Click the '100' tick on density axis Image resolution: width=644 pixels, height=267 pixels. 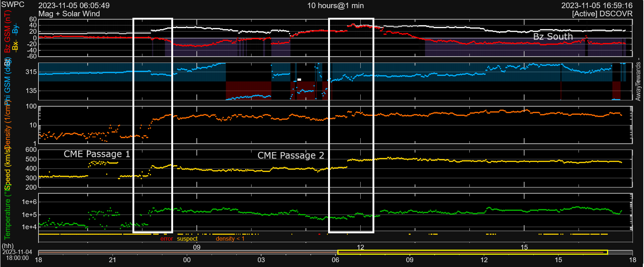click(31, 106)
